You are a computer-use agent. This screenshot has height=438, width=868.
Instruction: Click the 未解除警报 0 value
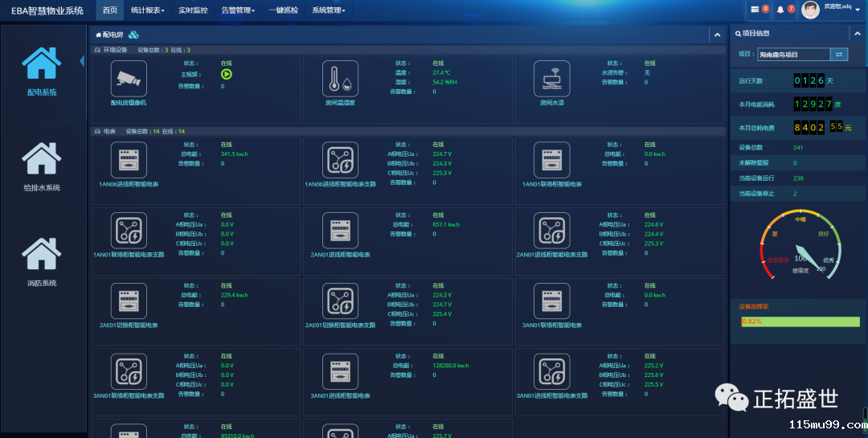tap(795, 163)
